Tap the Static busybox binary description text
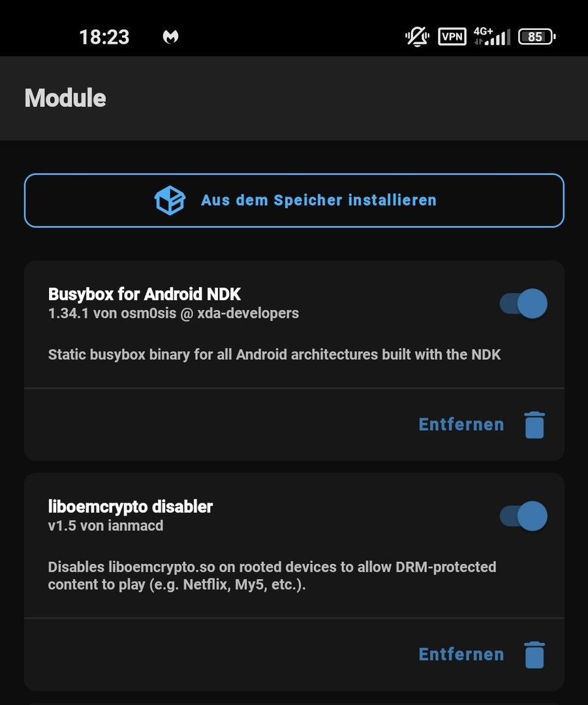This screenshot has height=705, width=588. 274,355
